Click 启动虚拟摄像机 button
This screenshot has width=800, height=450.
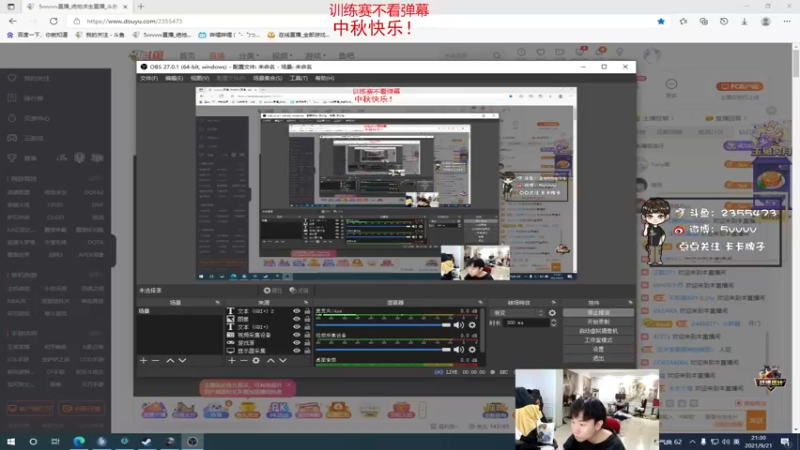tap(598, 331)
